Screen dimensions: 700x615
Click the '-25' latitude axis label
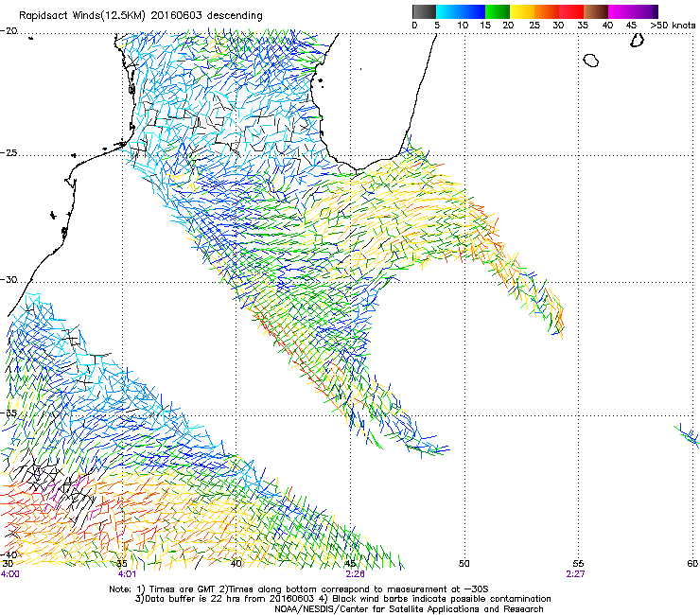tap(9, 153)
